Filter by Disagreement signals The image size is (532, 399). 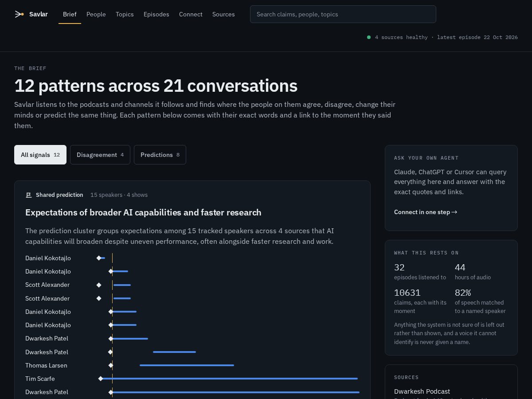pyautogui.click(x=100, y=155)
